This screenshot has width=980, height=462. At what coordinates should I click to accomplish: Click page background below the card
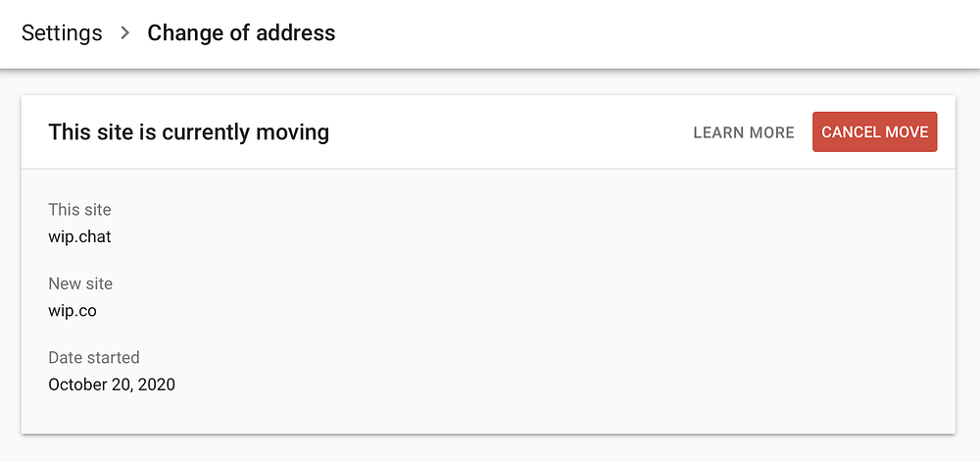pos(490,449)
